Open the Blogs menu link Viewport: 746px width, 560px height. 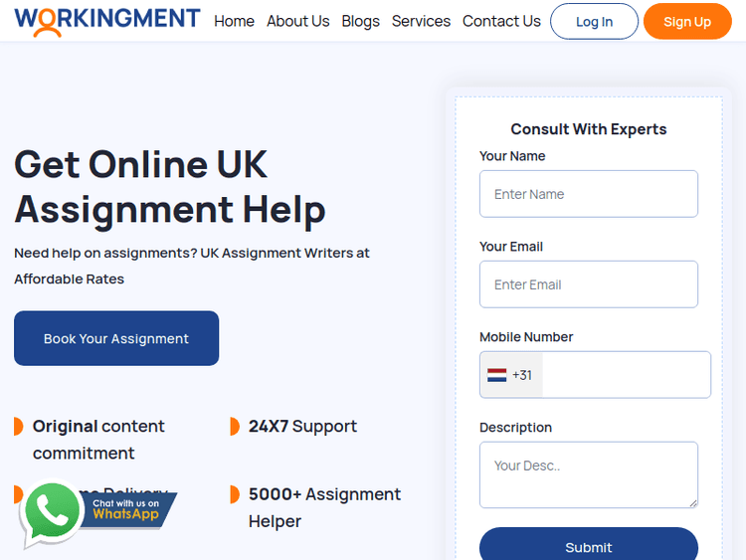(360, 21)
